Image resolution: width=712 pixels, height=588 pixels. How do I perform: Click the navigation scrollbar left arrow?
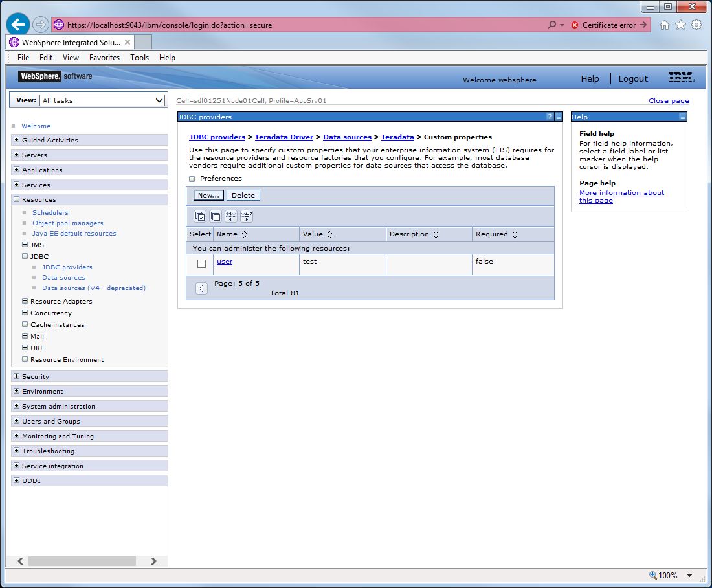pyautogui.click(x=21, y=561)
